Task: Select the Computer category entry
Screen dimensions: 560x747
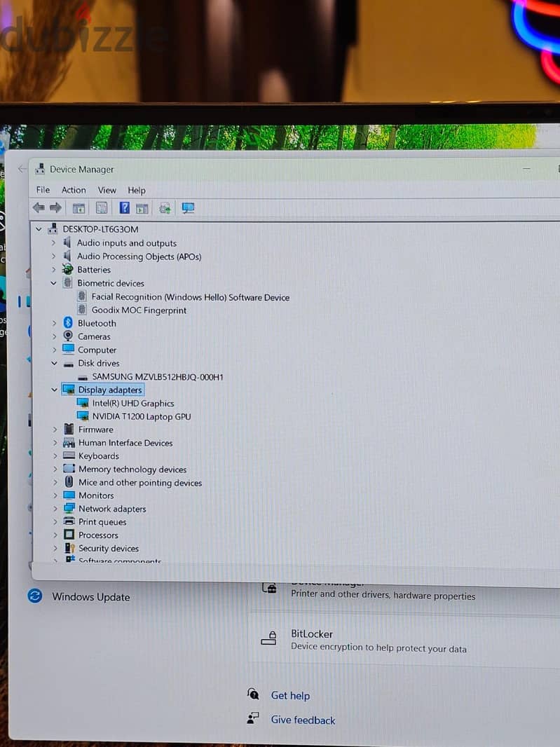Action: [97, 350]
